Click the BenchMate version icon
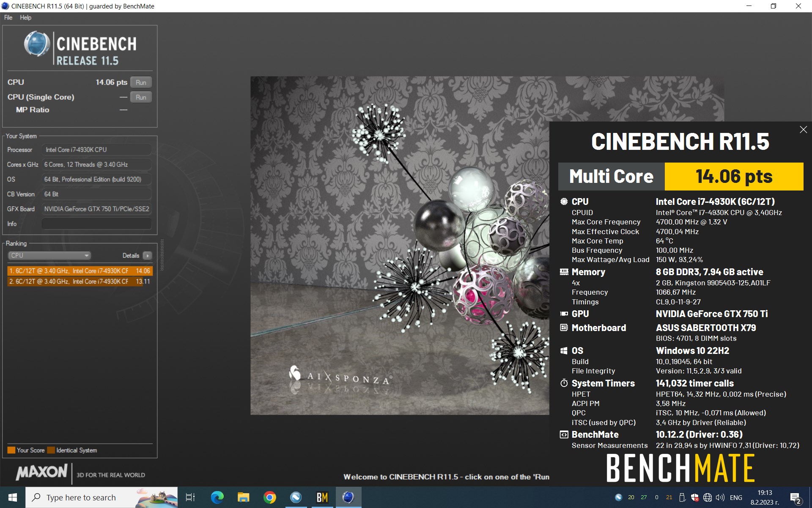This screenshot has width=812, height=508. [564, 434]
